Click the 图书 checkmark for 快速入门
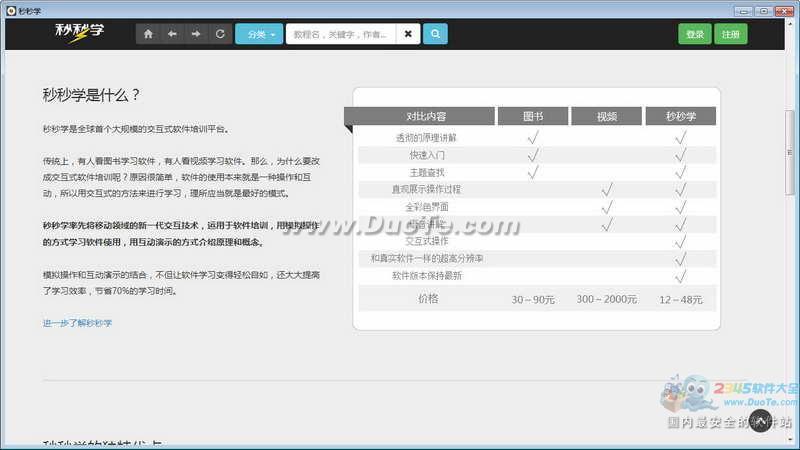 point(533,155)
